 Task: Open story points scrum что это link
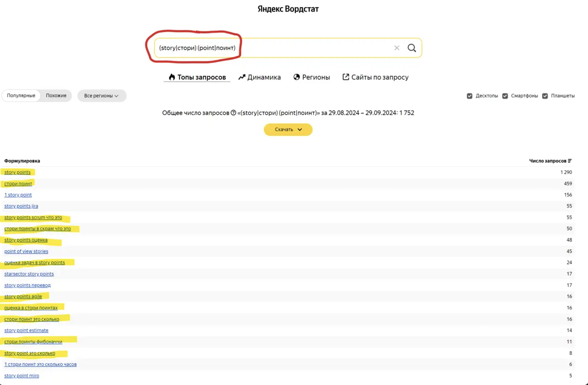(x=33, y=218)
